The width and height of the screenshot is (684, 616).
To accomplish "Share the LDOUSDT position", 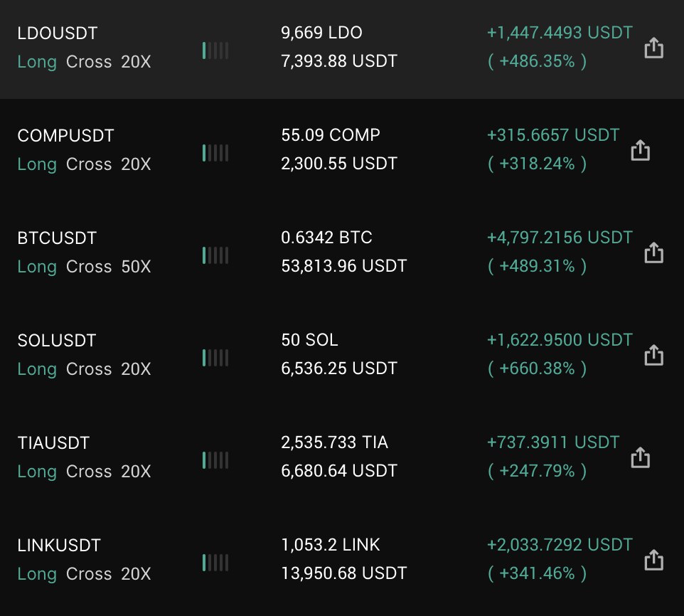I will [x=653, y=48].
